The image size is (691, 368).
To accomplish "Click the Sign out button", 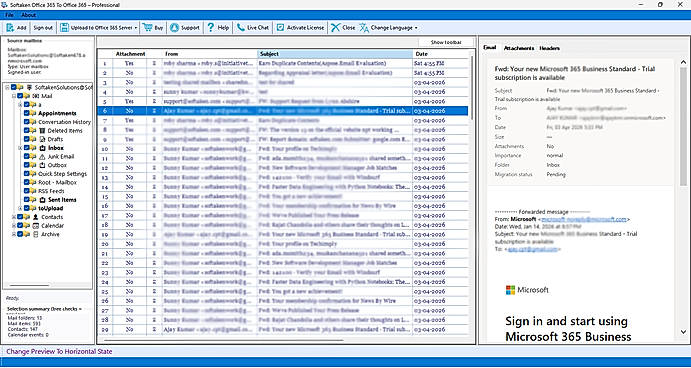I will [x=43, y=27].
